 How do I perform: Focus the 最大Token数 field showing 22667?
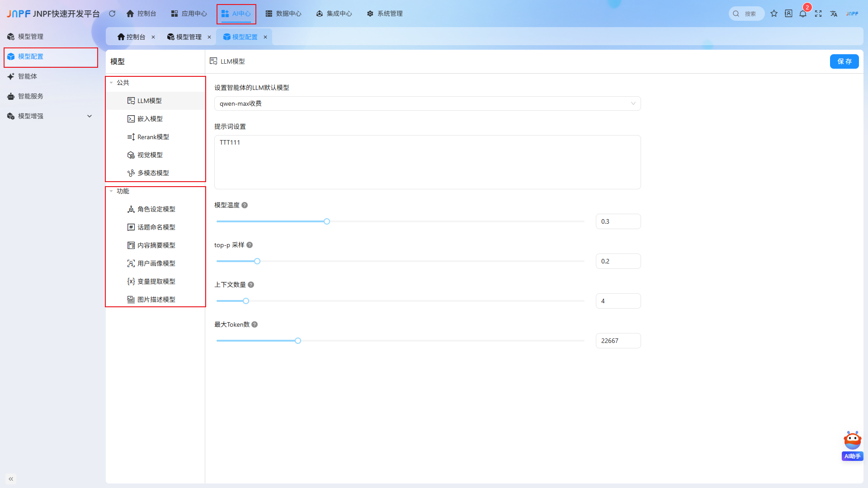point(618,341)
